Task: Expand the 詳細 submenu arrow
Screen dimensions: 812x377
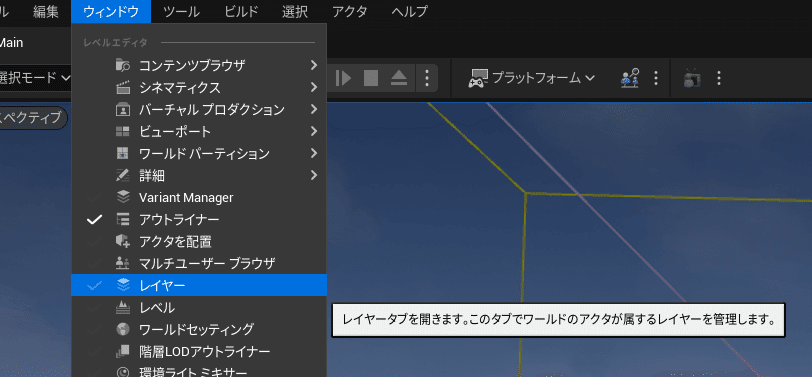Action: 314,175
